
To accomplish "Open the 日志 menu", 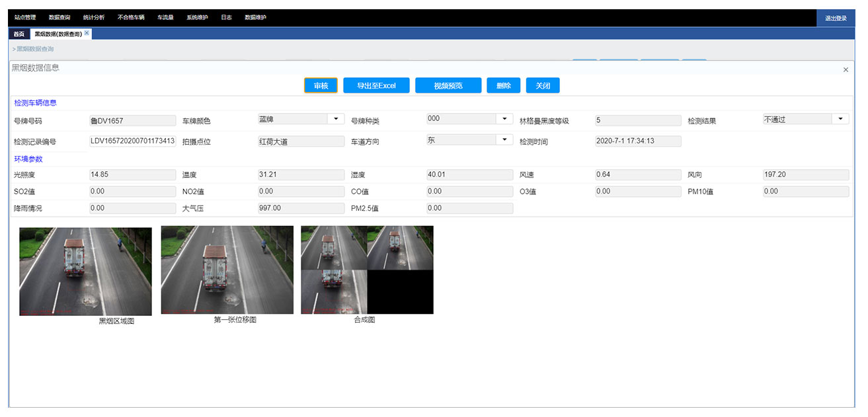I will [226, 18].
